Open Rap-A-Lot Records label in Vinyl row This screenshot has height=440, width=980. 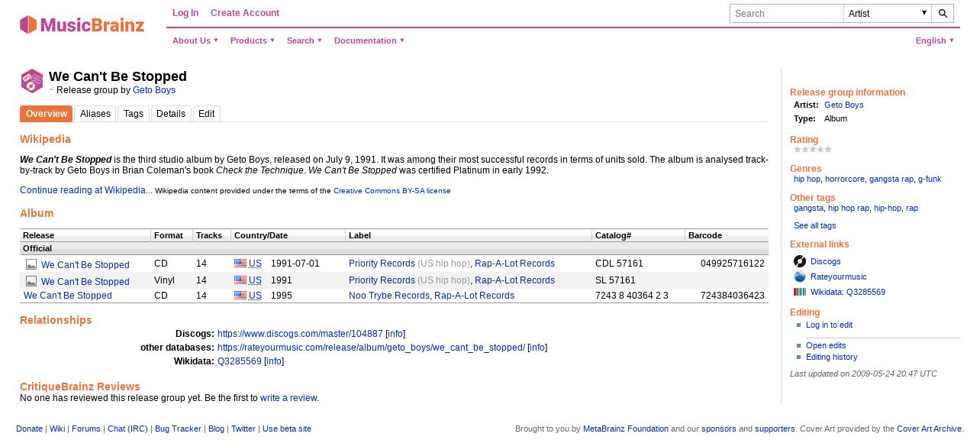click(x=514, y=280)
